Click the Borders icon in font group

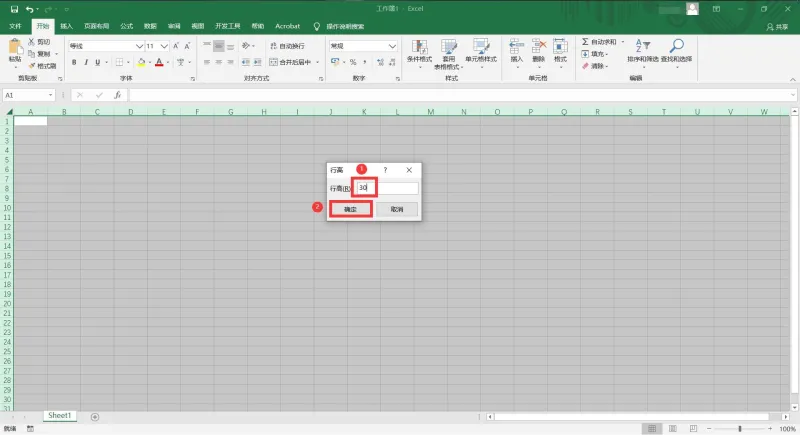click(x=119, y=62)
